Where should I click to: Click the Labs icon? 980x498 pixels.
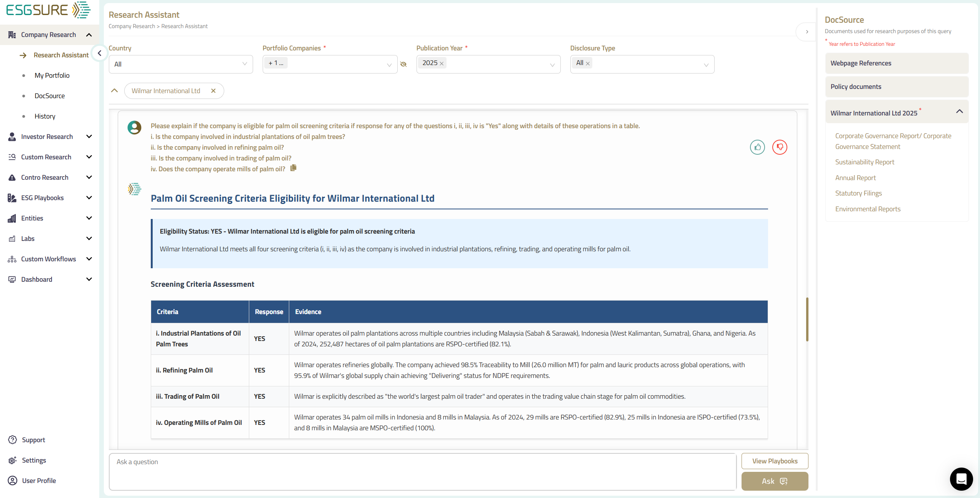(12, 239)
